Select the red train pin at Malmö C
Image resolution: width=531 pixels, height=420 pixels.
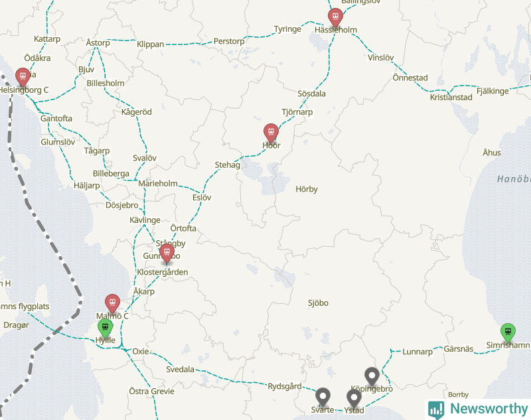point(112,304)
